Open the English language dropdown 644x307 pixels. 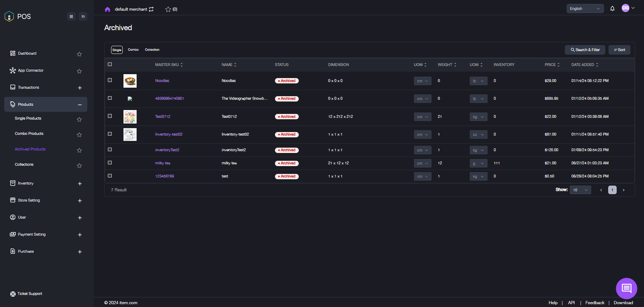(585, 9)
